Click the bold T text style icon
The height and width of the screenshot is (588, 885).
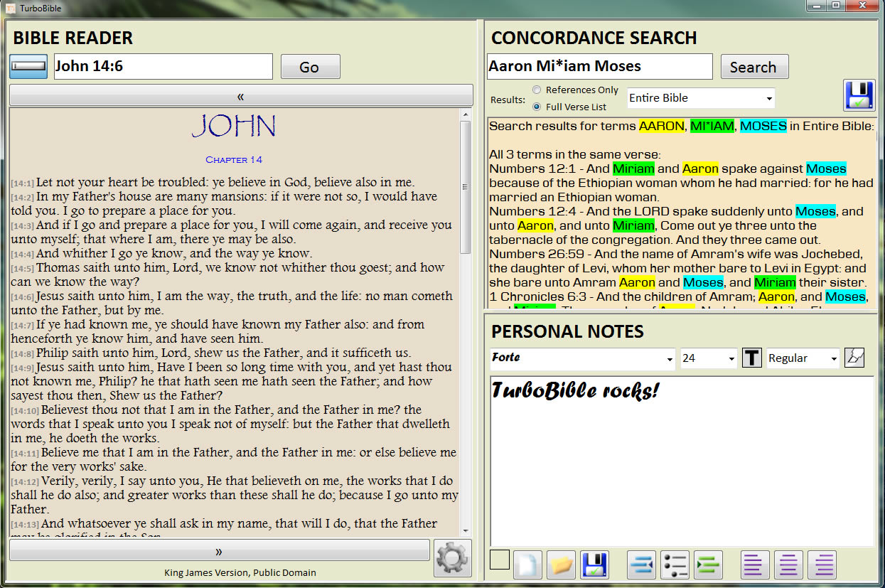752,358
